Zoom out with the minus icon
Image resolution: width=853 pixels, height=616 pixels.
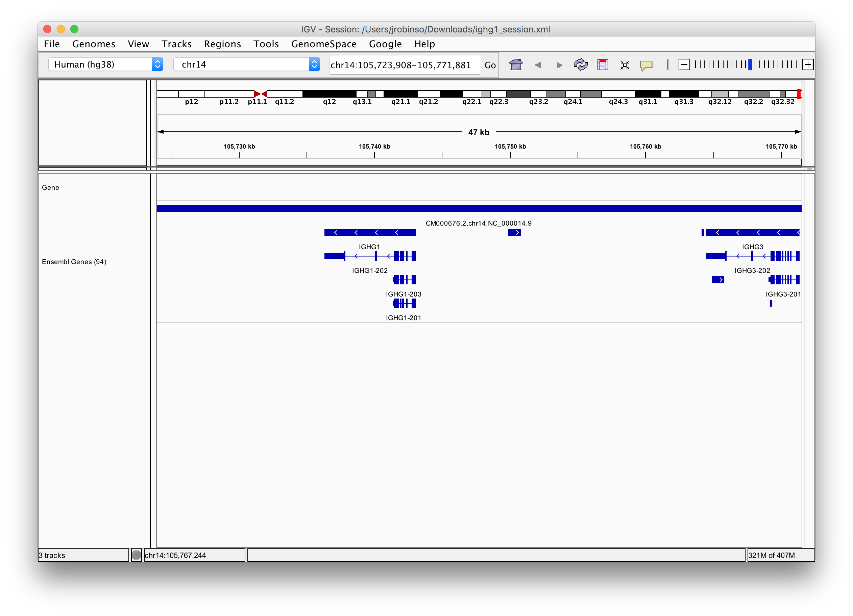pos(684,65)
